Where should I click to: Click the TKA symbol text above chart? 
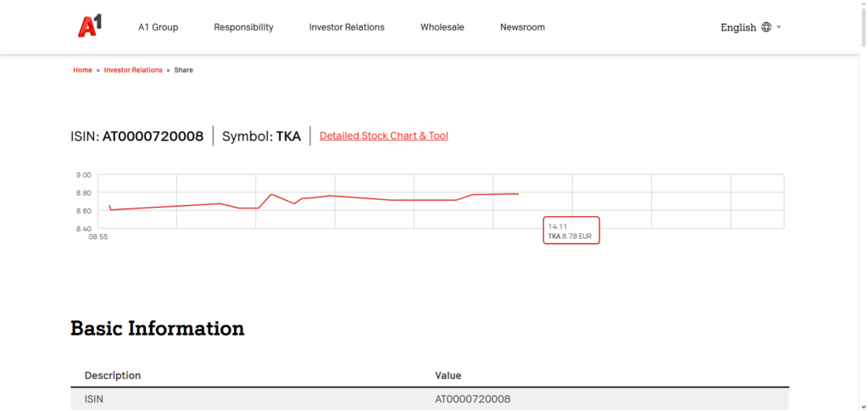coord(288,136)
